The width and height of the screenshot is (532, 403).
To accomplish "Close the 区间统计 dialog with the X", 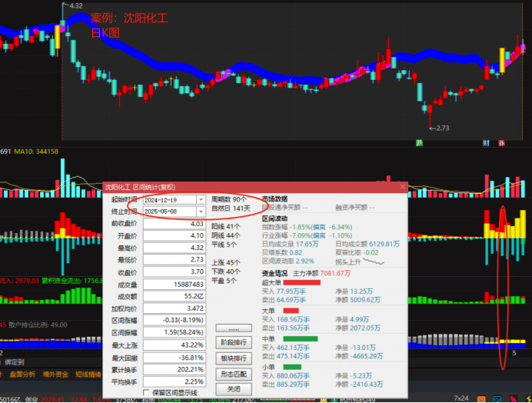I will (402, 187).
